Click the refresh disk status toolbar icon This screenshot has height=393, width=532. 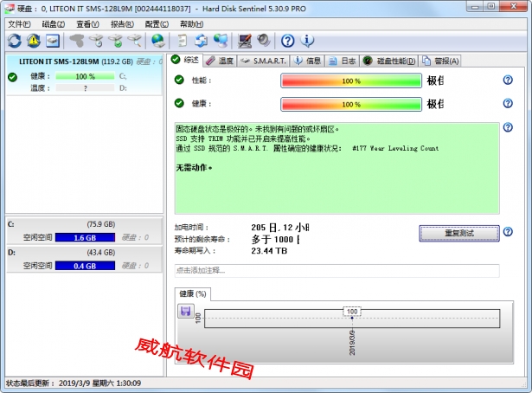pyautogui.click(x=14, y=41)
